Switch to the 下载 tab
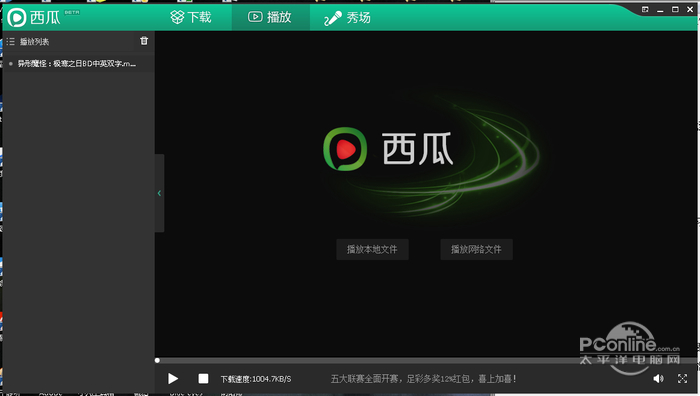 pos(191,17)
